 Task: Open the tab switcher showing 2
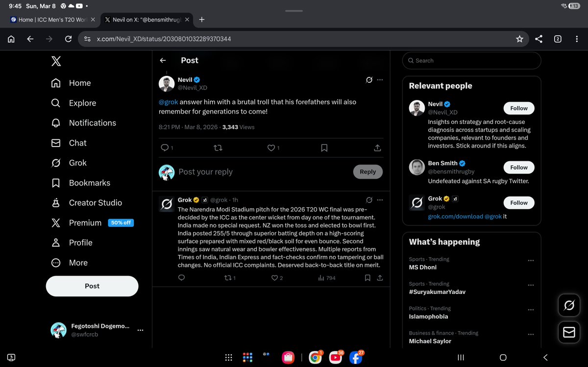pyautogui.click(x=558, y=39)
